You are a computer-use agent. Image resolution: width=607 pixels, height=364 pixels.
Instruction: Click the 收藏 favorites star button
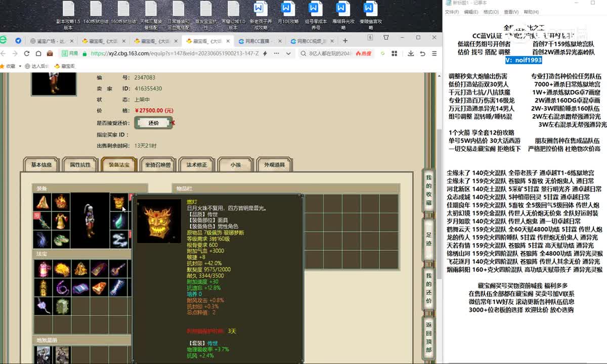(8, 66)
